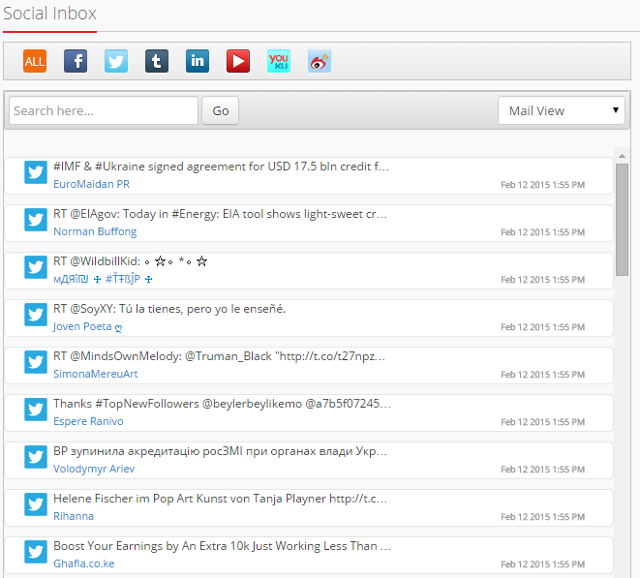
Task: Open sender link with #ŤŦßĴP name
Action: coord(103,279)
